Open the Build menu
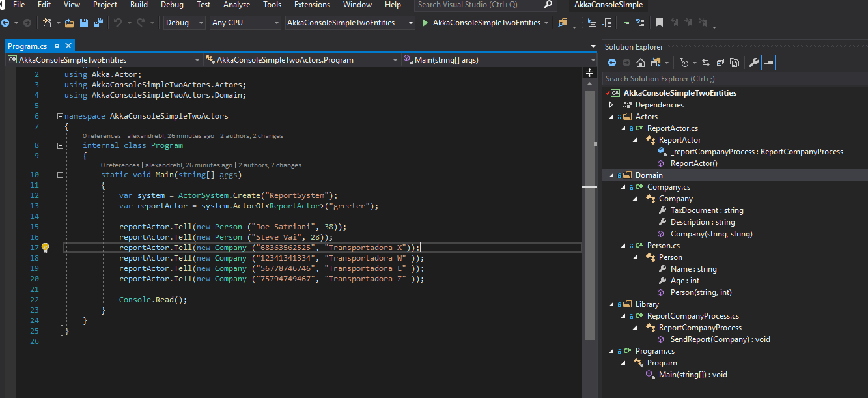Image resolution: width=868 pixels, height=398 pixels. (139, 5)
